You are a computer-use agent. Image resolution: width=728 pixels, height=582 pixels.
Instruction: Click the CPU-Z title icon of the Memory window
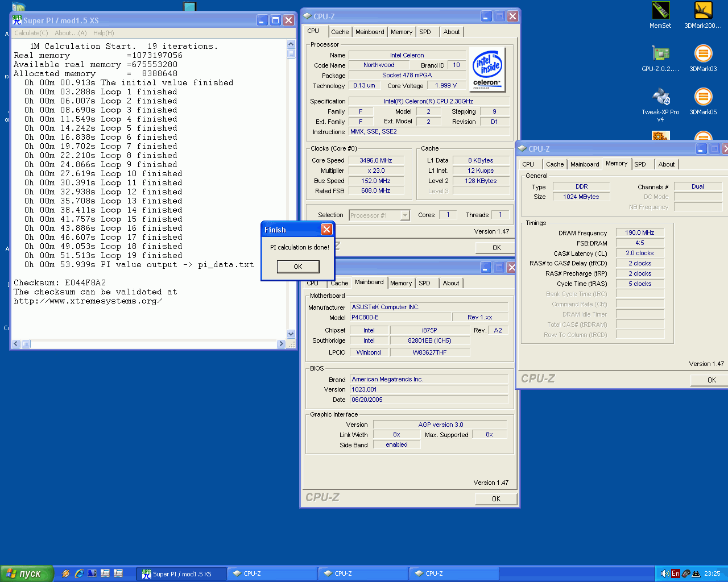point(522,149)
